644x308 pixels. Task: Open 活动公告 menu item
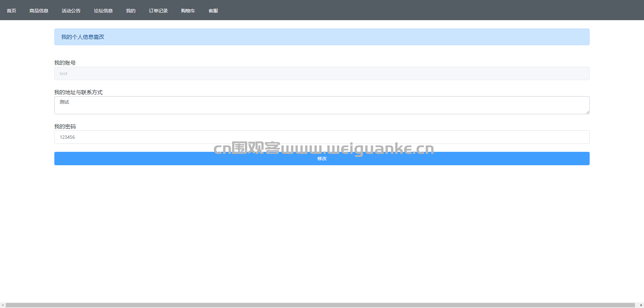pos(71,11)
